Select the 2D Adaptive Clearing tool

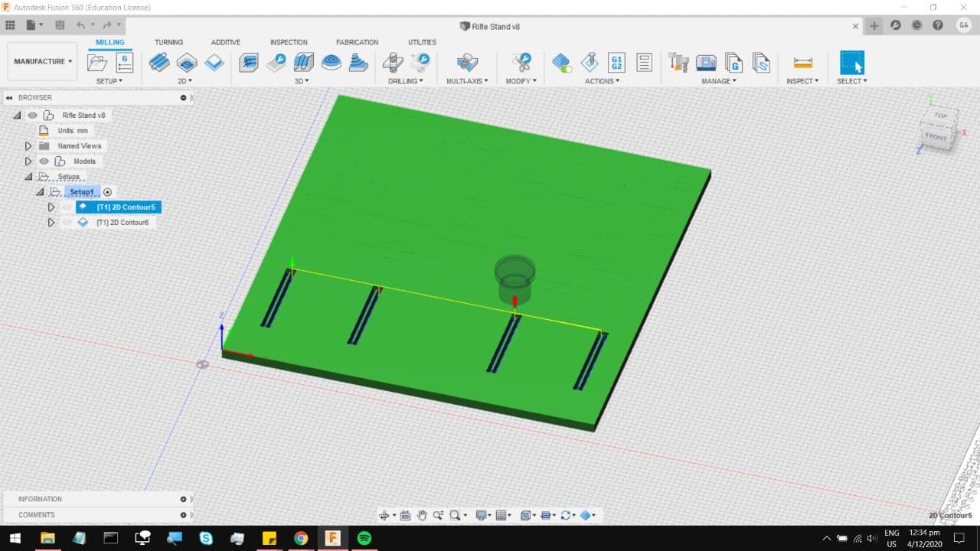pos(159,62)
